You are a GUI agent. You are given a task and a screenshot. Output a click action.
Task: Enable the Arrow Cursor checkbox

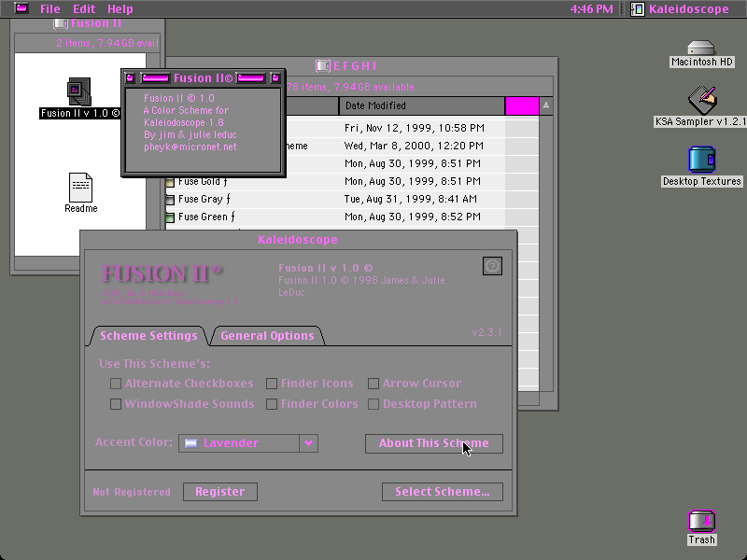click(373, 384)
